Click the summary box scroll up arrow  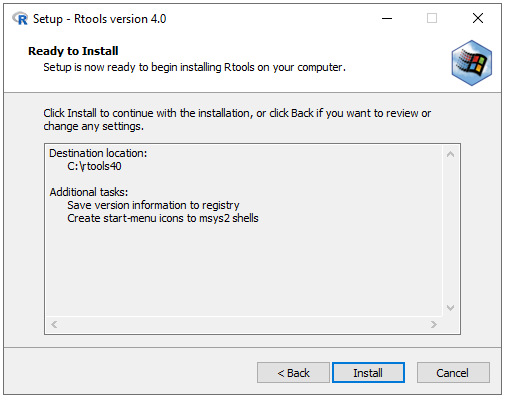[x=450, y=154]
